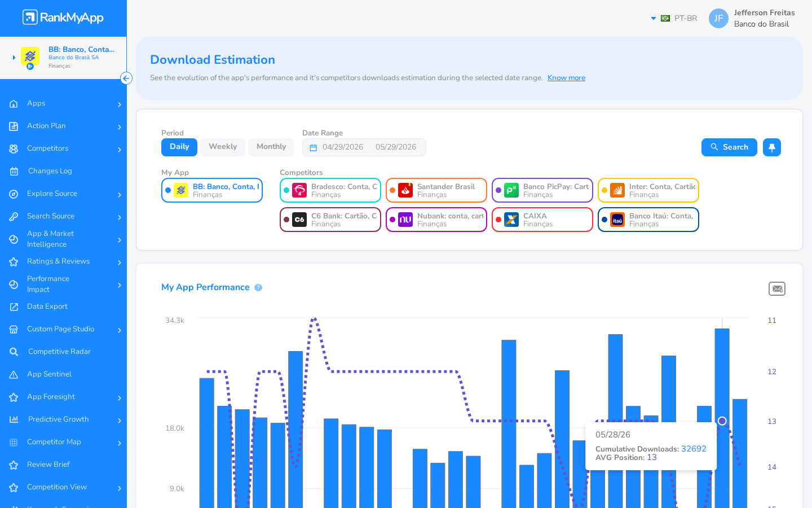Toggle the Bradesco competitor chip
812x508 pixels.
point(330,190)
